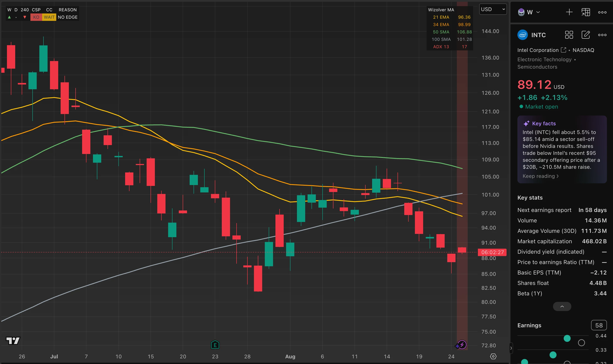This screenshot has height=364, width=613.
Task: Click the Next earnings report row
Action: [x=562, y=210]
